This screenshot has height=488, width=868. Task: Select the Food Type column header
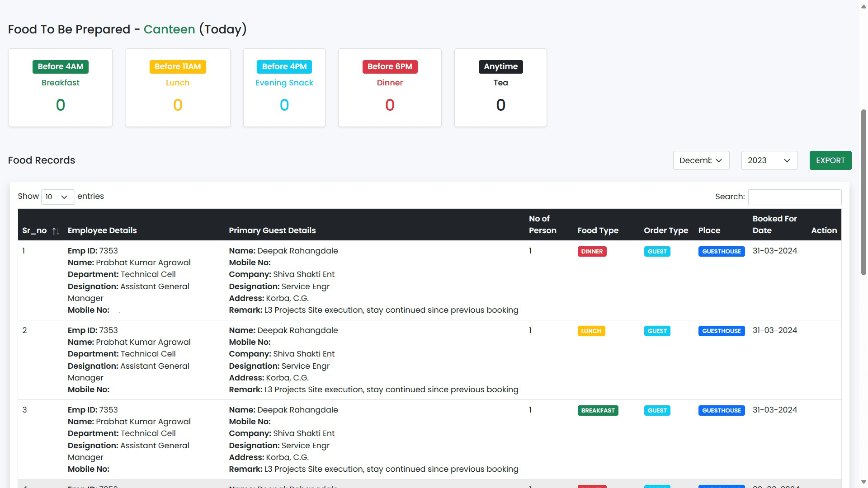coord(598,230)
